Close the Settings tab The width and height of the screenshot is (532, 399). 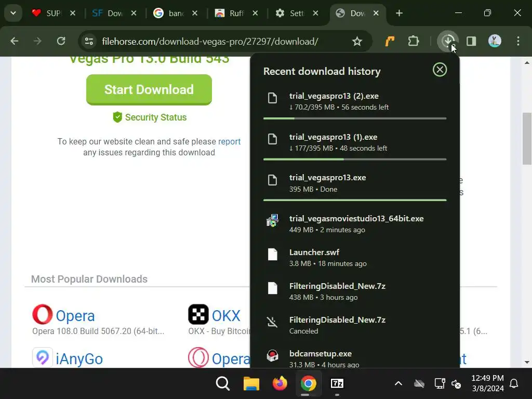pyautogui.click(x=315, y=13)
